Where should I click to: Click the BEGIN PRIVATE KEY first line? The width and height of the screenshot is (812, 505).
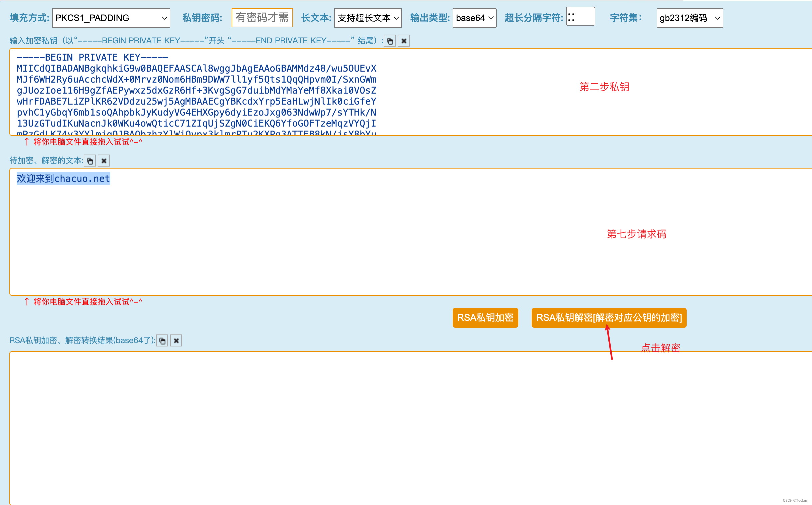pyautogui.click(x=93, y=57)
